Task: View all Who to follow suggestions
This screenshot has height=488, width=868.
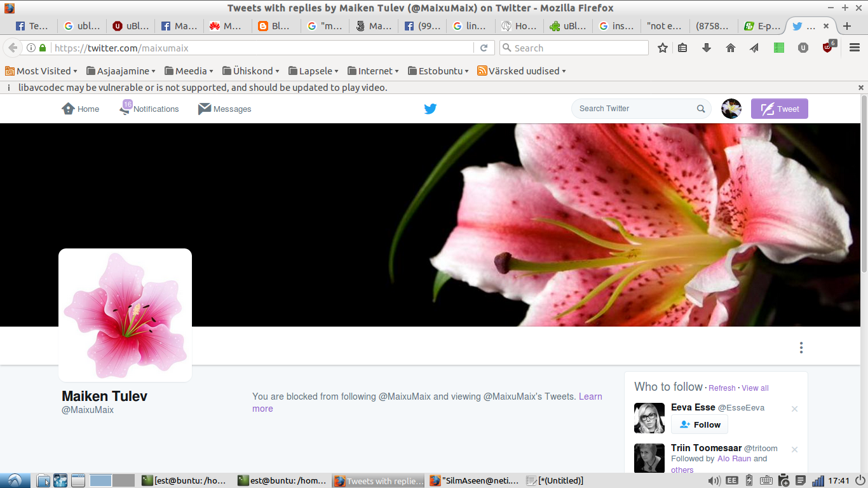Action: (x=755, y=388)
